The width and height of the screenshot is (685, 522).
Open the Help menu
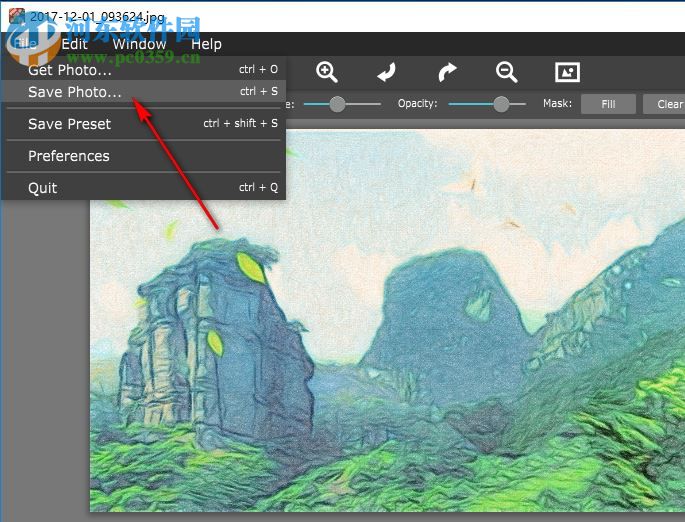206,44
